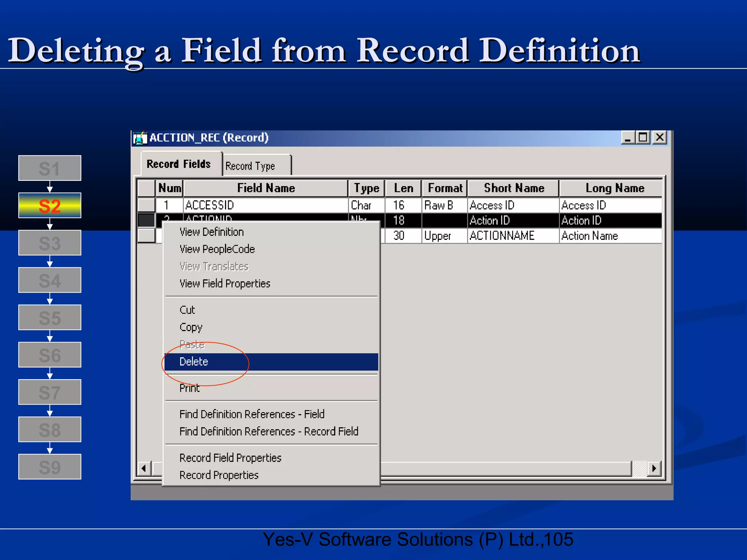Image resolution: width=747 pixels, height=560 pixels.
Task: Select the row header of the highlighted ACTIONID row
Action: [146, 220]
